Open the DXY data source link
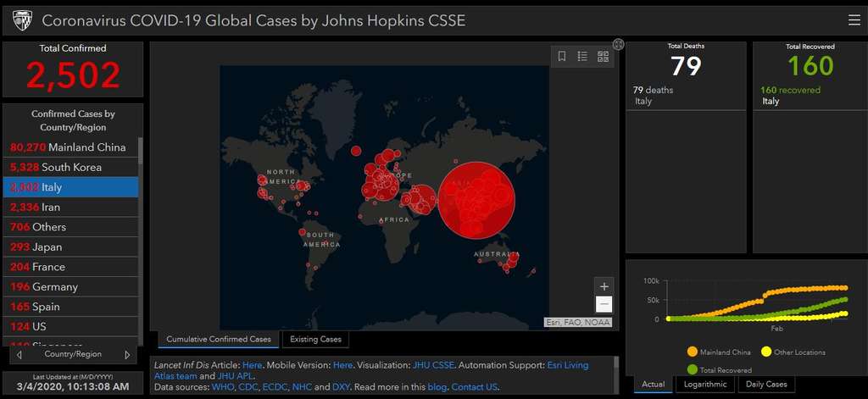868x399 pixels. [341, 387]
